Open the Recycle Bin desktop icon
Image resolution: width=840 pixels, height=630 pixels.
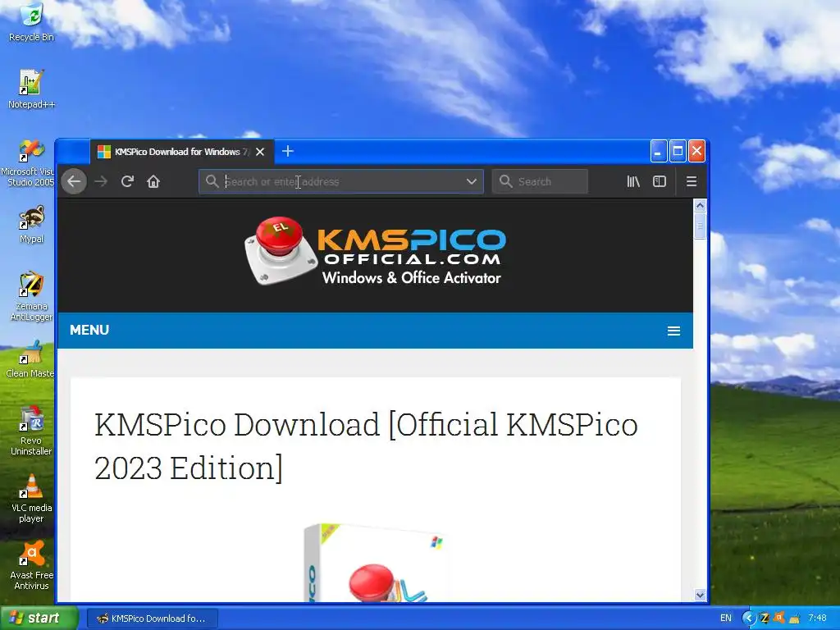coord(31,22)
